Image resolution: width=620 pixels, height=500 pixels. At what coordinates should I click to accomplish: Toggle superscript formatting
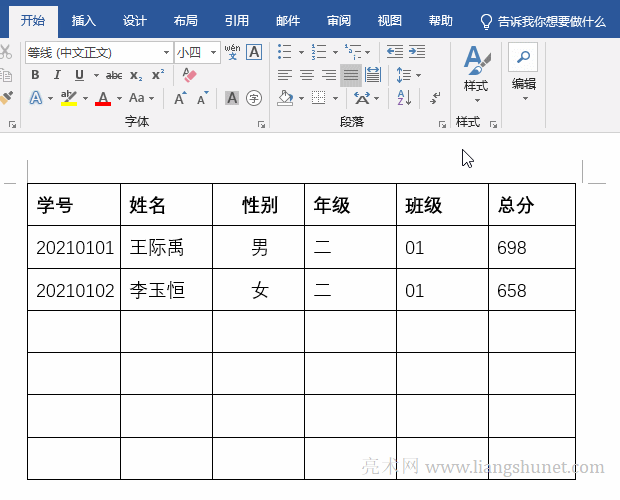[x=158, y=75]
